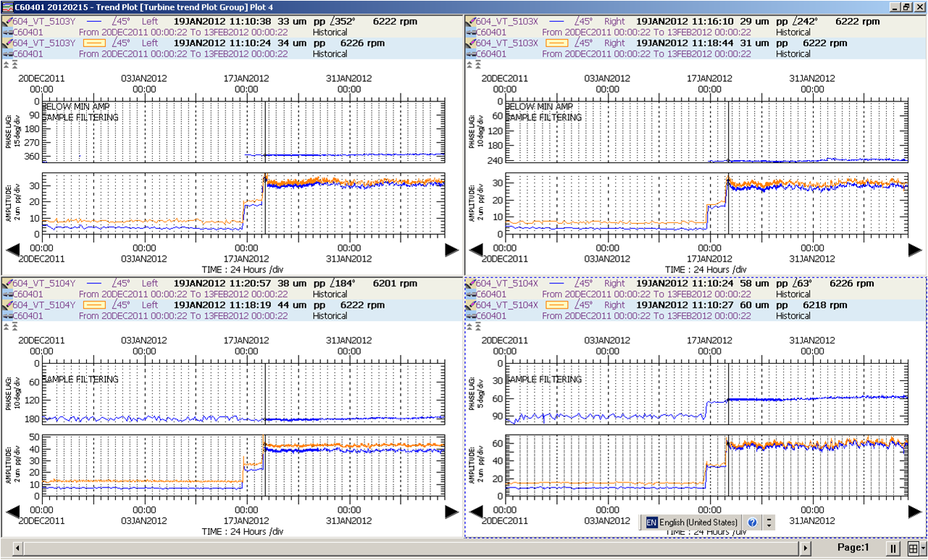This screenshot has width=928, height=560.
Task: Click the horizontal scrollbar left arrow
Action: pos(19,548)
